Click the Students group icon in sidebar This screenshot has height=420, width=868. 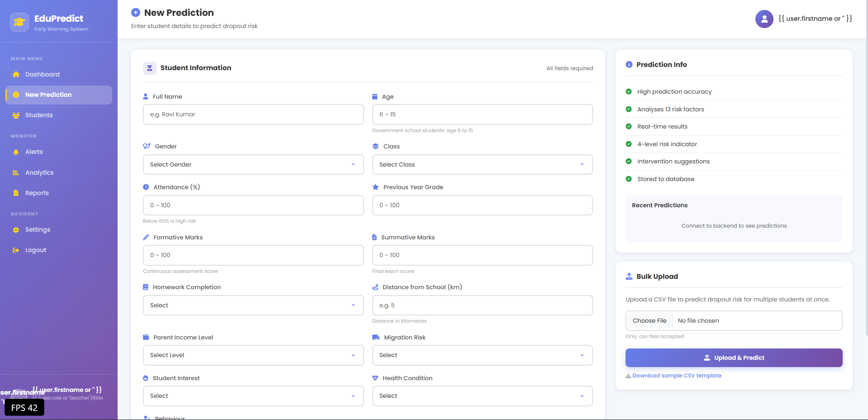pyautogui.click(x=16, y=115)
